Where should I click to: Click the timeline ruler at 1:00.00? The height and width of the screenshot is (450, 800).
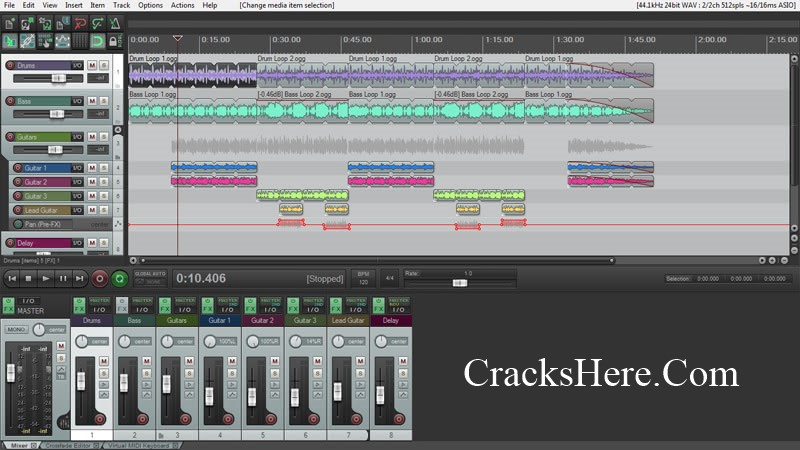[428, 40]
